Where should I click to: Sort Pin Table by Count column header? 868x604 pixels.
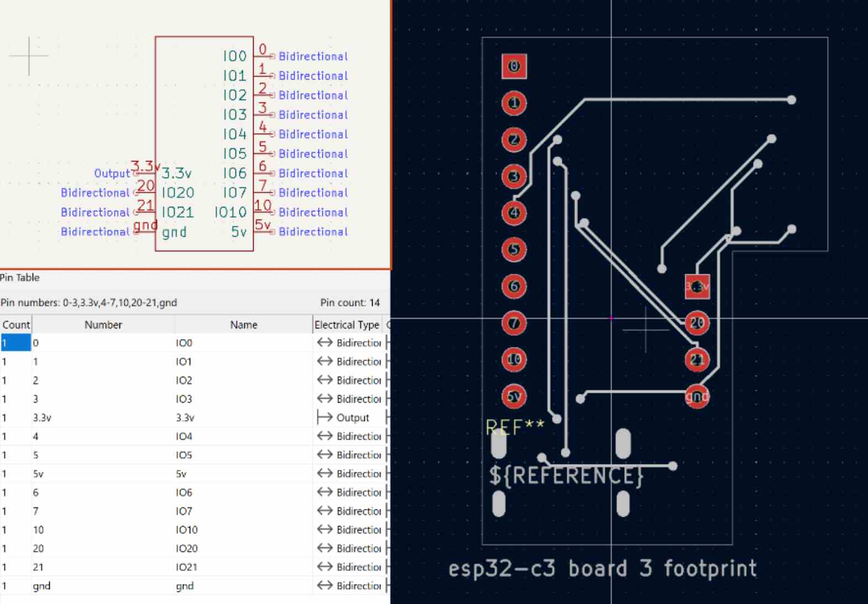15,325
